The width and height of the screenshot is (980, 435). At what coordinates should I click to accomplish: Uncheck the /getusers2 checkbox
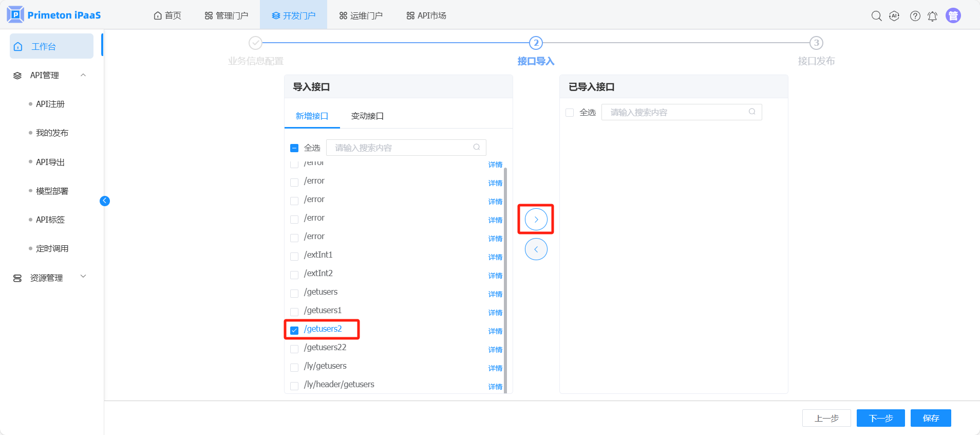(x=294, y=331)
